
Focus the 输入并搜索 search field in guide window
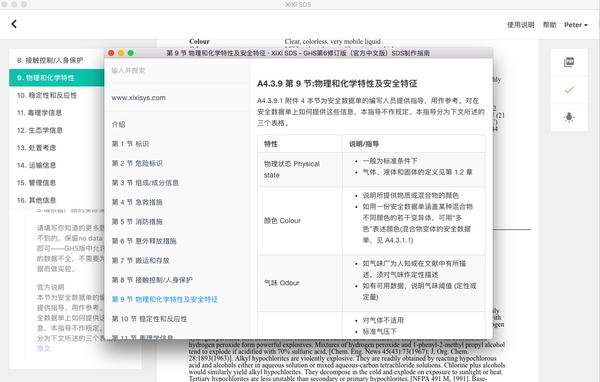click(177, 70)
